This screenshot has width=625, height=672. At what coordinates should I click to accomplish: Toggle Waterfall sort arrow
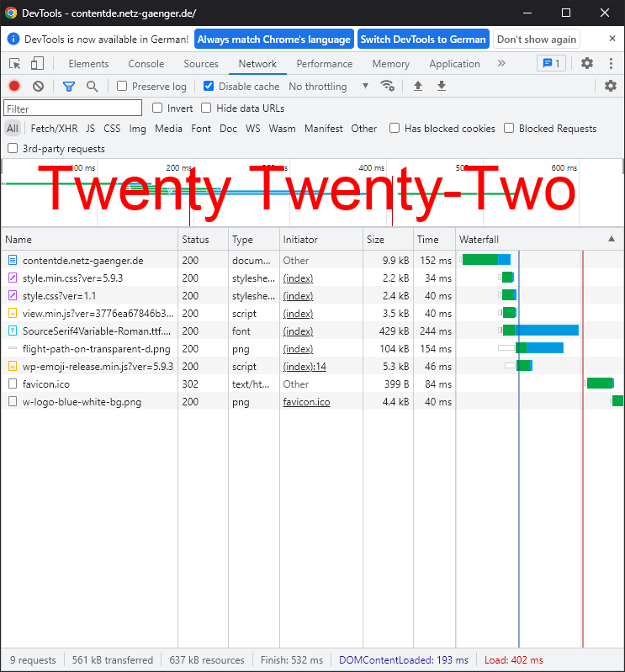point(612,239)
